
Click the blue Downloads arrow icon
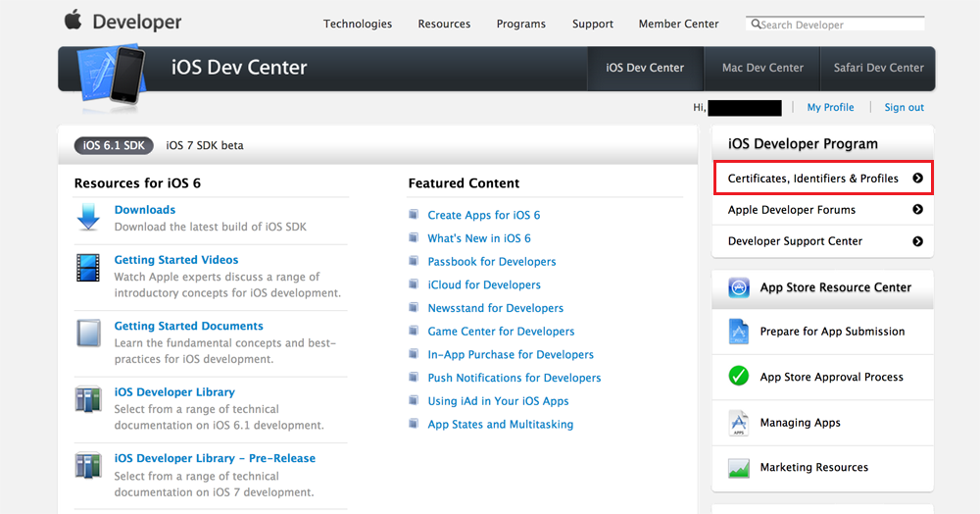(88, 217)
